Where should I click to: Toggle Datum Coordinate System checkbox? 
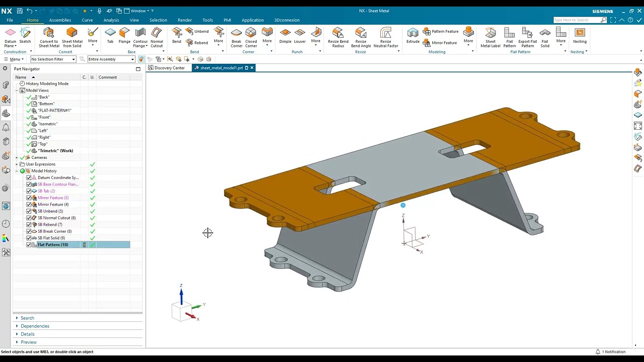click(x=29, y=177)
